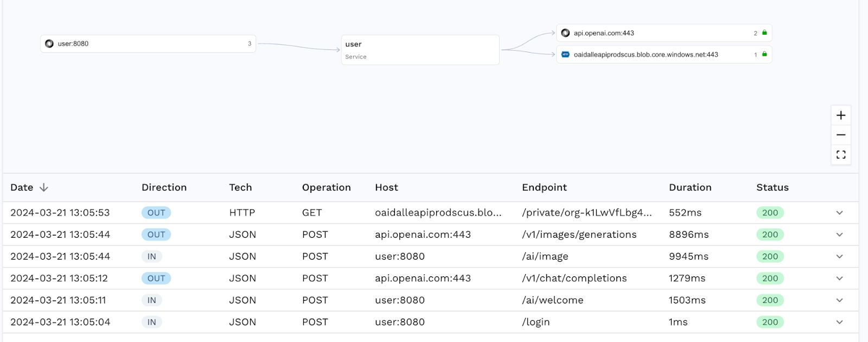Click the GET operation cell

312,213
